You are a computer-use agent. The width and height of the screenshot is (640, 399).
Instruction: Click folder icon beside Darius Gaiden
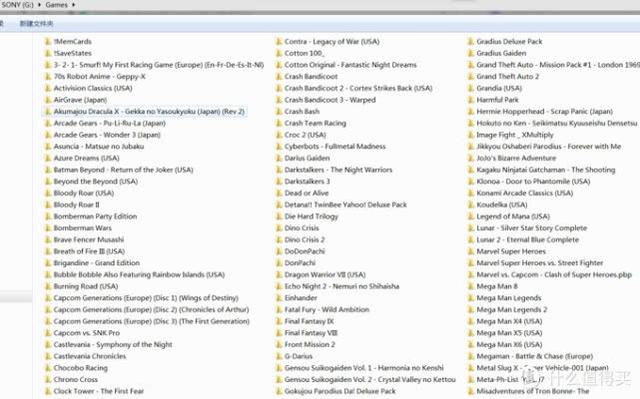coord(279,158)
